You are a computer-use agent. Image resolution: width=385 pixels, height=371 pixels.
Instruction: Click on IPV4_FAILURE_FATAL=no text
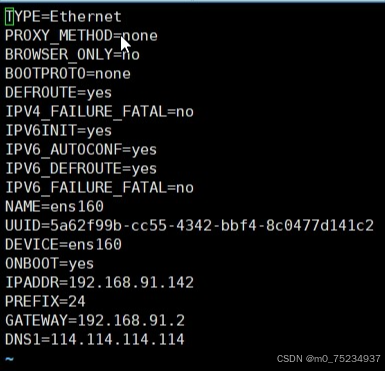coord(99,112)
